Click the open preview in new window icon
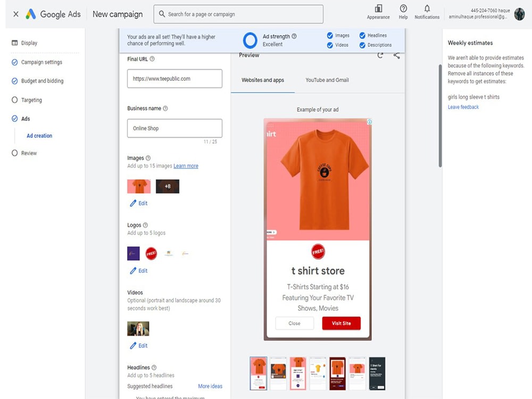532x399 pixels. (380, 55)
